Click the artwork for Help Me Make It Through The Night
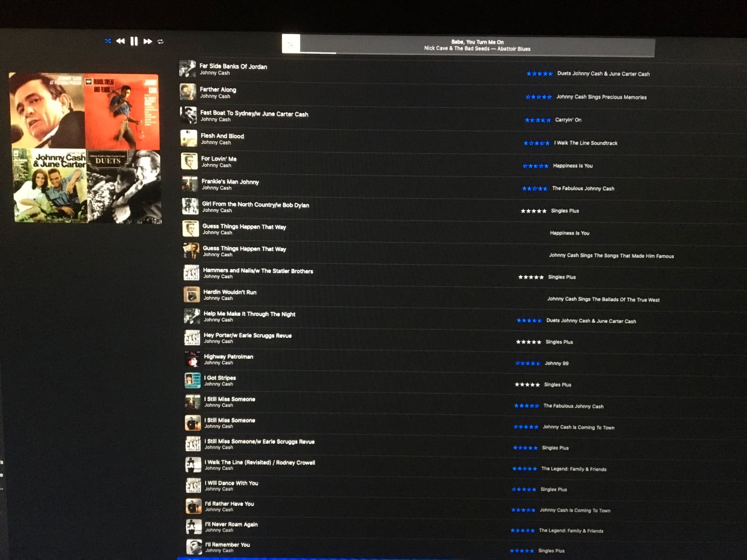Screen dimensions: 747x560 (x=192, y=316)
